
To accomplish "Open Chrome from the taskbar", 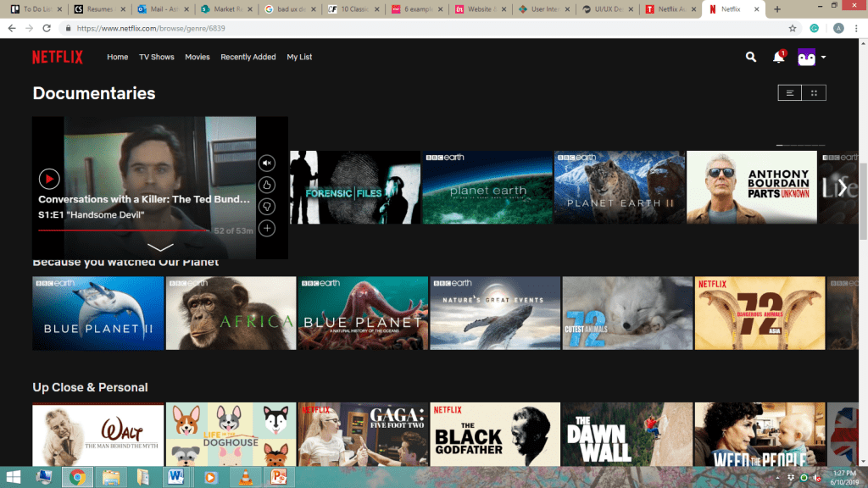I will (77, 477).
